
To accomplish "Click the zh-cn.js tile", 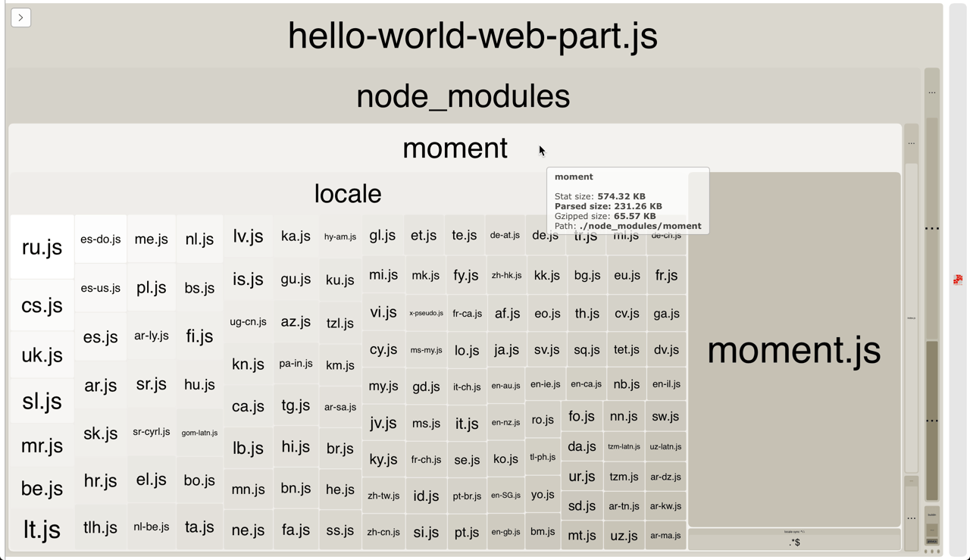I will pos(383,532).
